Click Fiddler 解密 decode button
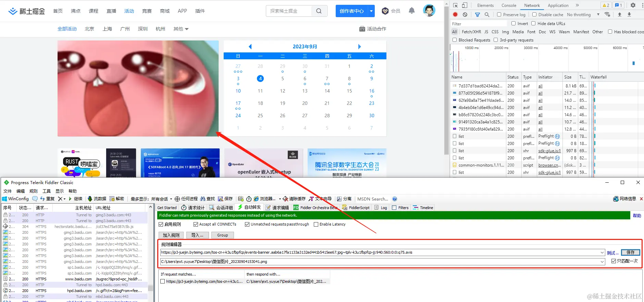Screen dimensions: 644x302 (x=117, y=199)
